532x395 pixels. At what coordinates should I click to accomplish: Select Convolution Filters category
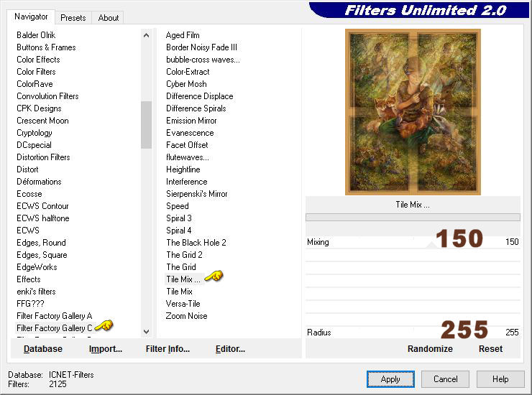point(47,96)
